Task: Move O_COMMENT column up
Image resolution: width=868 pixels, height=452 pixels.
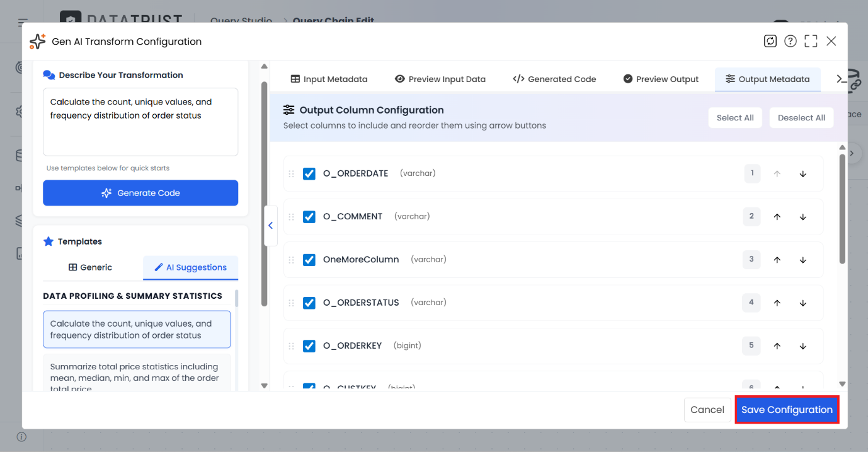Action: click(x=777, y=216)
